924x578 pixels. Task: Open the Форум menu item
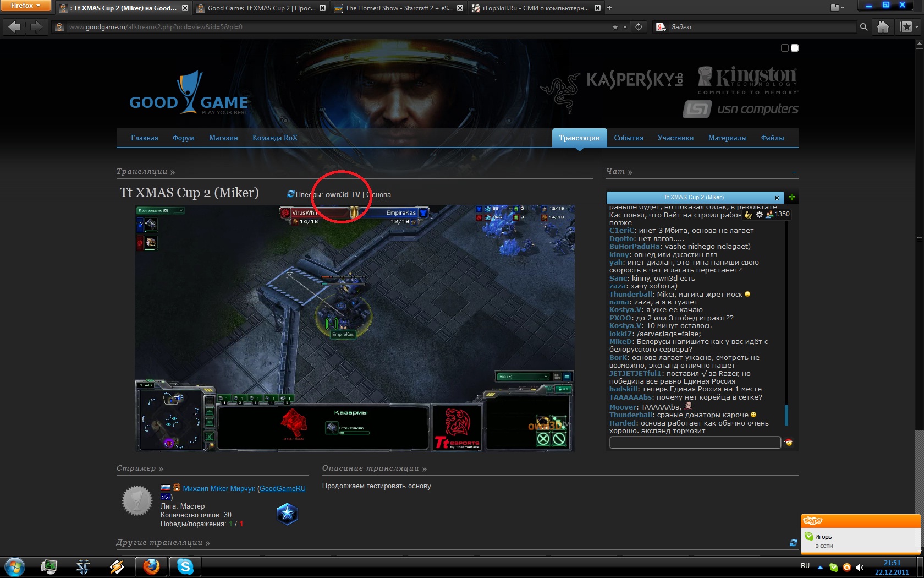tap(183, 138)
